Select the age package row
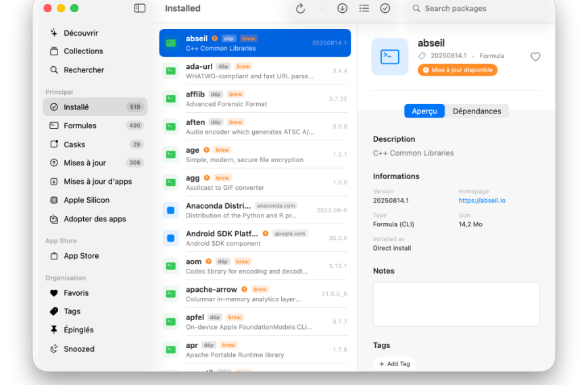588x385 pixels. click(x=255, y=155)
